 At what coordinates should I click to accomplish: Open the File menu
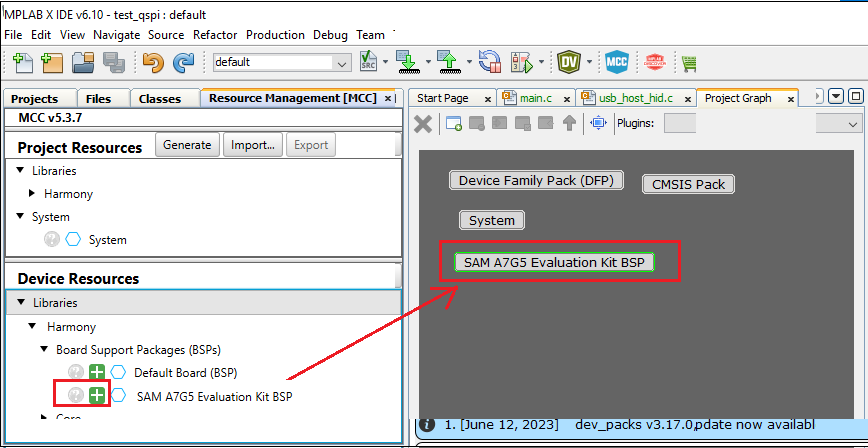coord(13,35)
